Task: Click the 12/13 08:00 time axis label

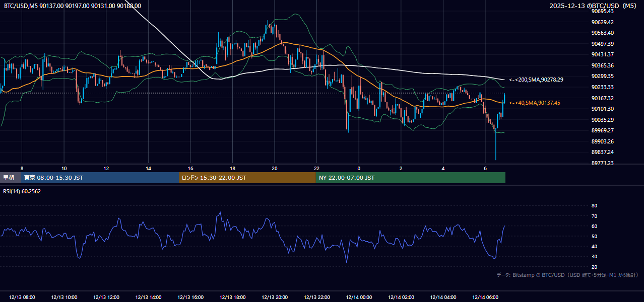Action: tap(22, 297)
